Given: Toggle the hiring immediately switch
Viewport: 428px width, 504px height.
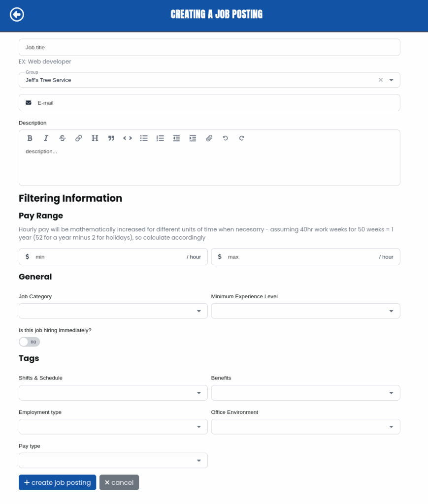Looking at the screenshot, I should [x=29, y=342].
